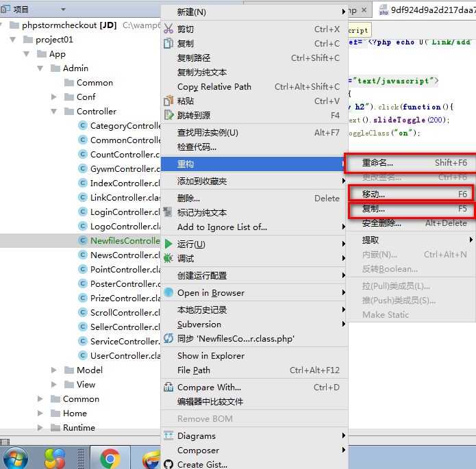476x469 pixels.
Task: Click the class icon of LoginController
Action: (x=83, y=212)
